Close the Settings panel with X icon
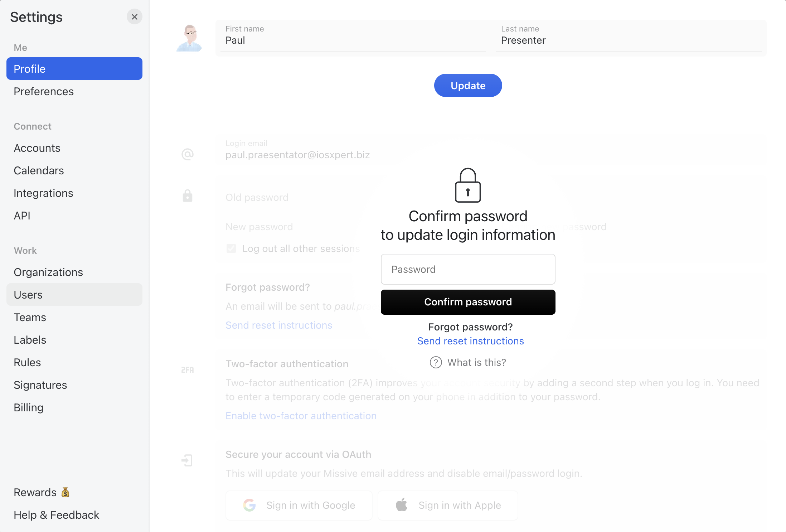 [135, 17]
